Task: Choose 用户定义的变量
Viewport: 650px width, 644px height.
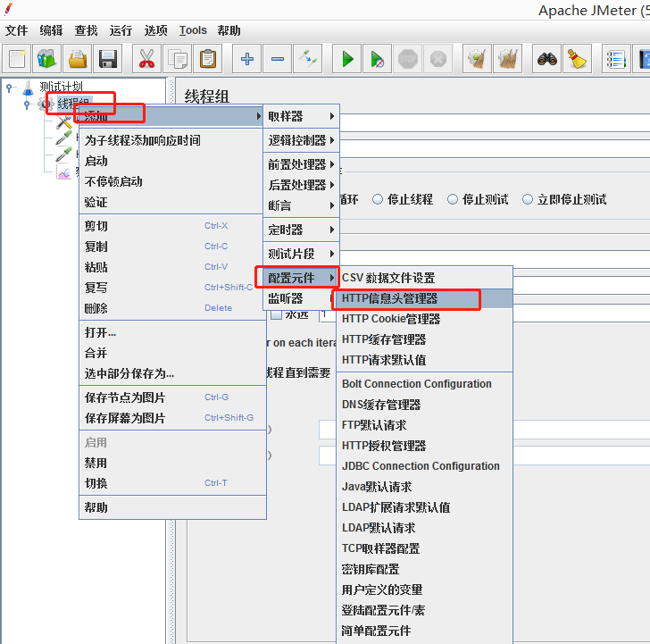Action: [x=425, y=590]
